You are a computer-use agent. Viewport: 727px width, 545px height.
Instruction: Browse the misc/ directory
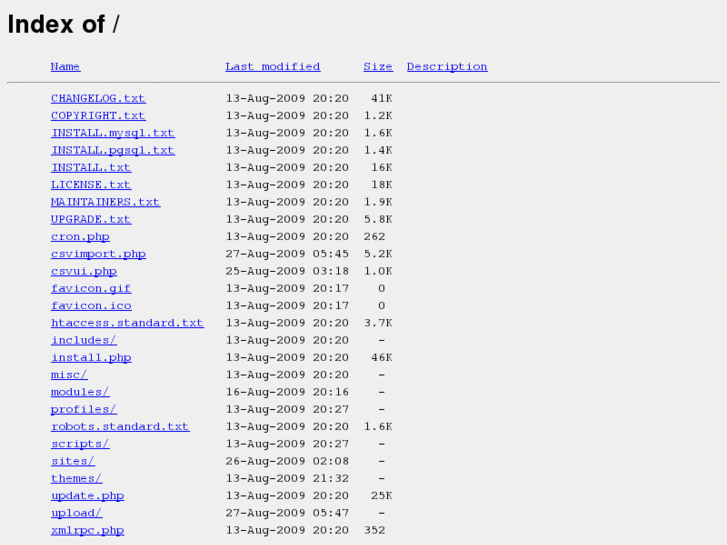(69, 375)
